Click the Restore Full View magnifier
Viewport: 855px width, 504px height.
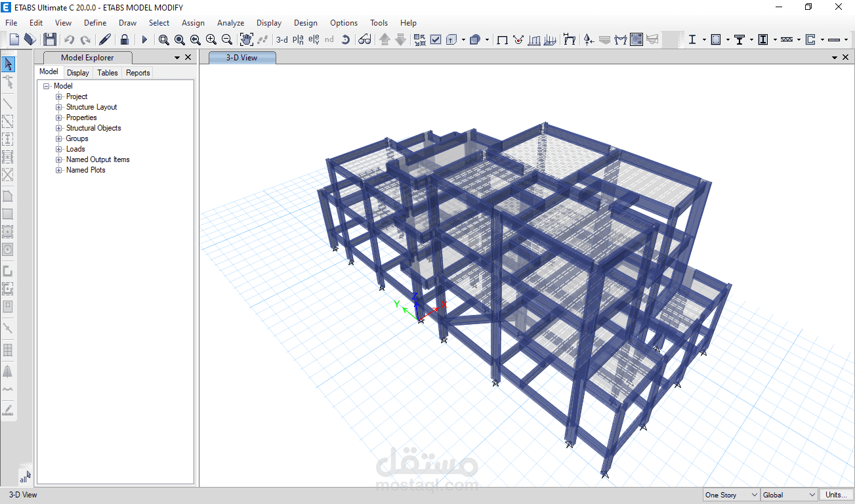point(180,39)
